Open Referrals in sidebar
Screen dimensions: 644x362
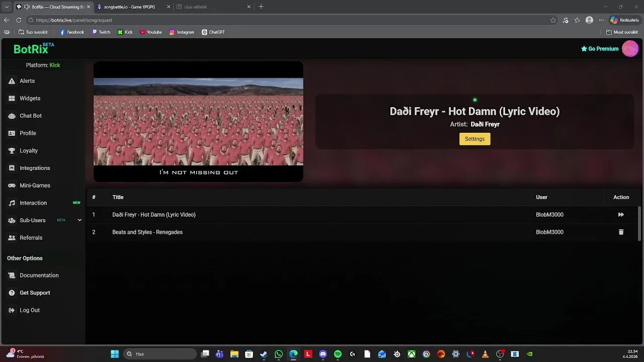tap(31, 238)
